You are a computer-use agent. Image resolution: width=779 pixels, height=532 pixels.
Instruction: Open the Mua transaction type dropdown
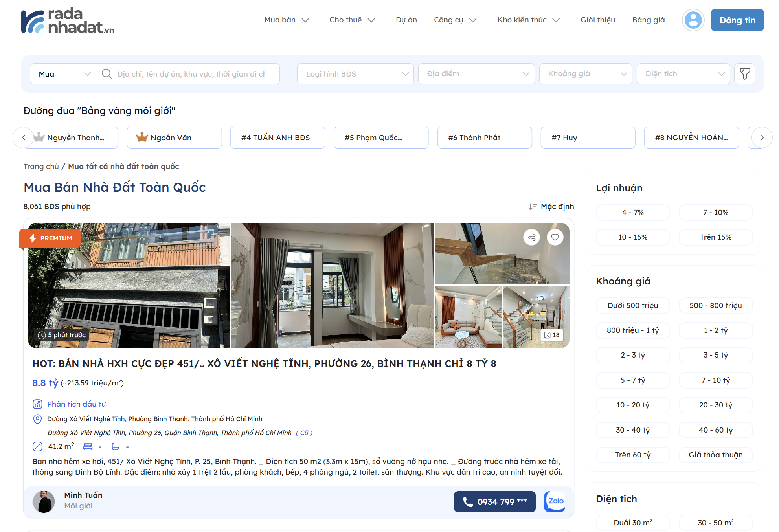(x=63, y=74)
